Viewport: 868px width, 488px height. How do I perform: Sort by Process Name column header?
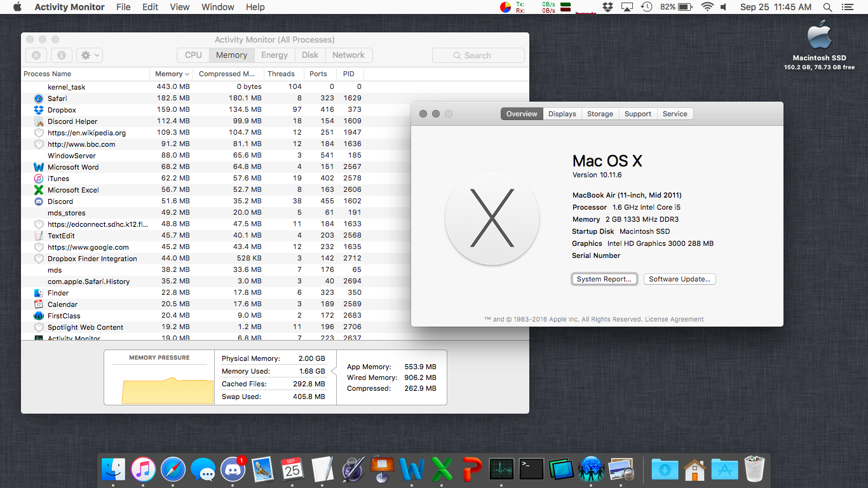coord(86,74)
